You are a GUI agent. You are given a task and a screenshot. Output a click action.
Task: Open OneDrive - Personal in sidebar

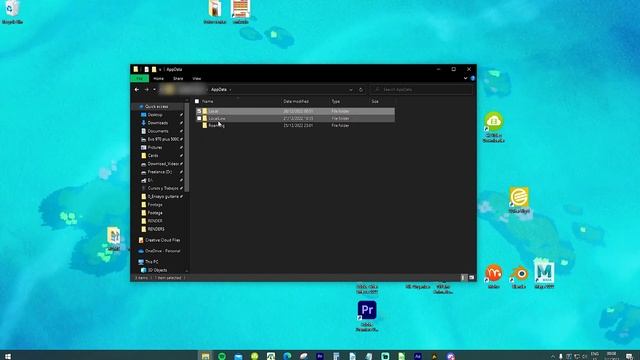pos(162,251)
